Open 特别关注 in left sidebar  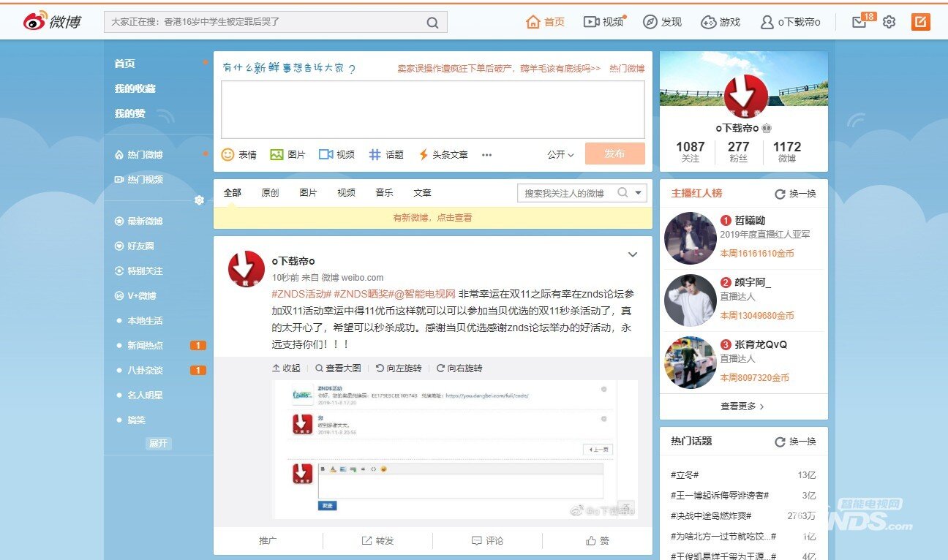(139, 270)
